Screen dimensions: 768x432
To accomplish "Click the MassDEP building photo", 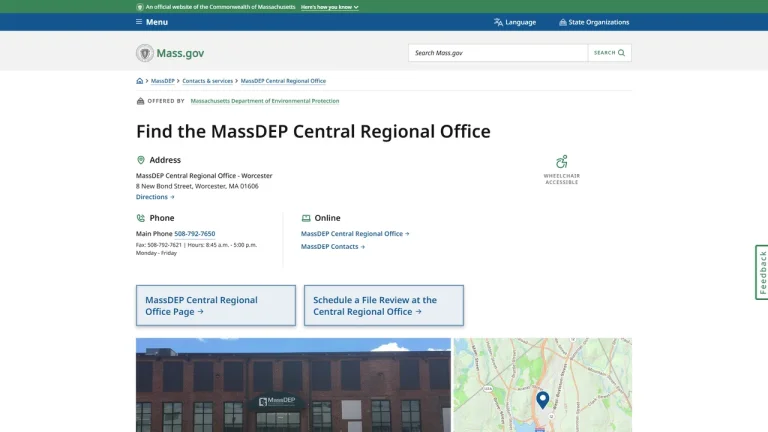I will 293,385.
